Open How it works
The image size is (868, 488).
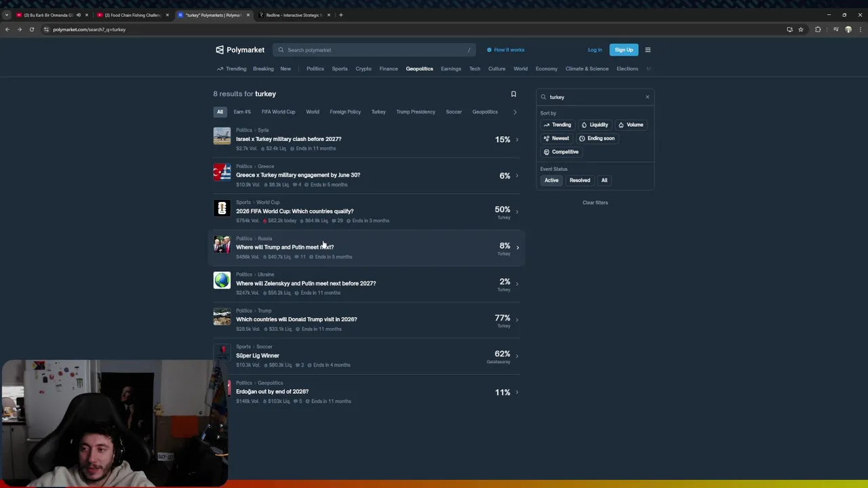click(505, 49)
